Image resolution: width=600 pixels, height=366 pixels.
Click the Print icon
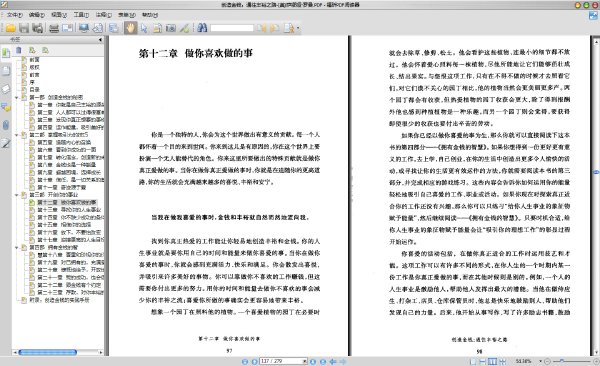point(54,28)
